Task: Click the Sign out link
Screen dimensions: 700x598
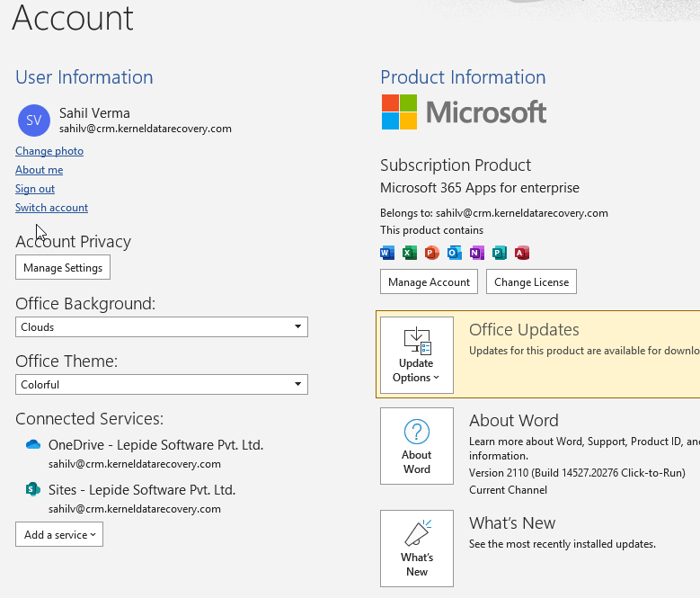Action: point(35,189)
